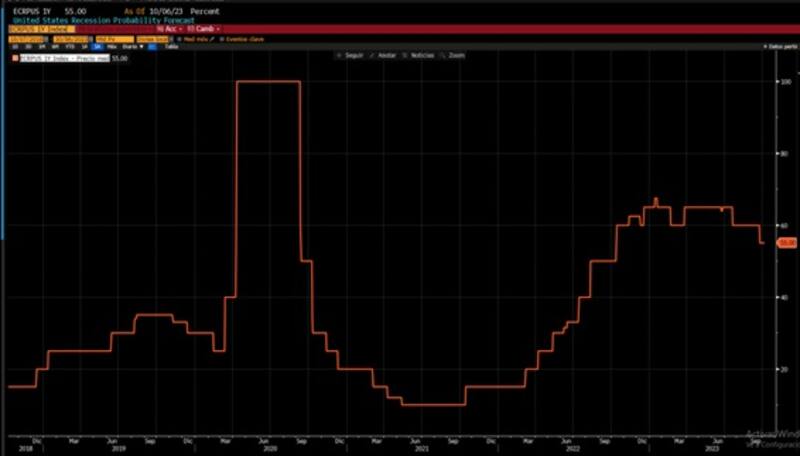
Task: Click the Med móv edit pencil icon
Action: pos(212,38)
